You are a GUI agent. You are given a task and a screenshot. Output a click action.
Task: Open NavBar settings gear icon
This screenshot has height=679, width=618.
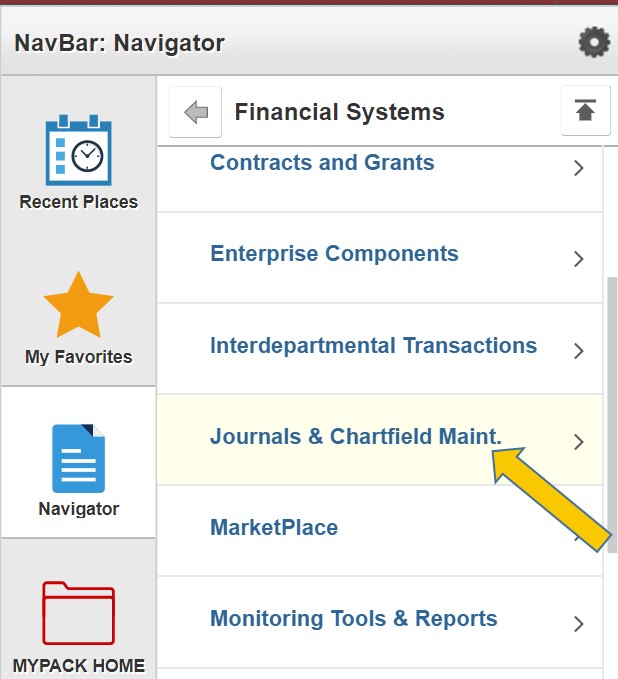point(594,42)
